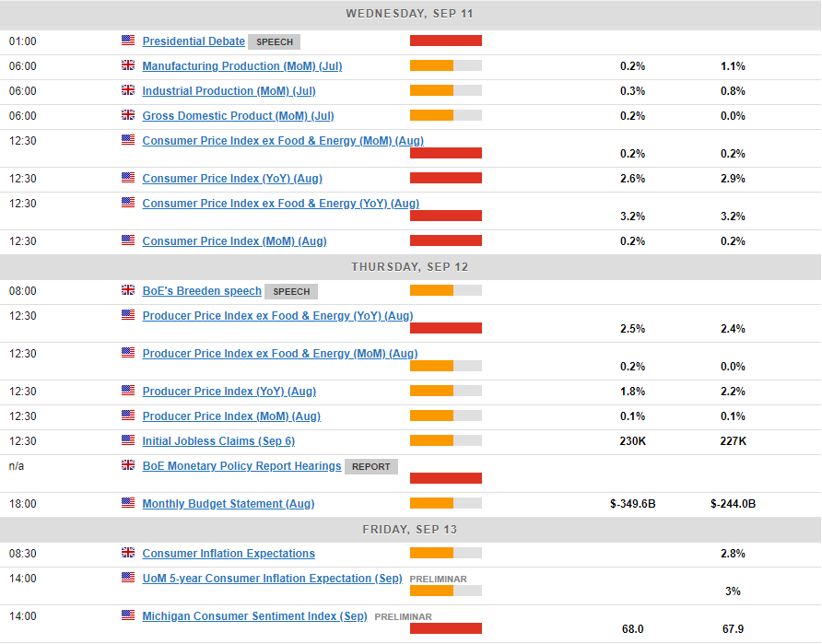
Task: Click the UK flag next to Gross Domestic Product
Action: pos(128,115)
